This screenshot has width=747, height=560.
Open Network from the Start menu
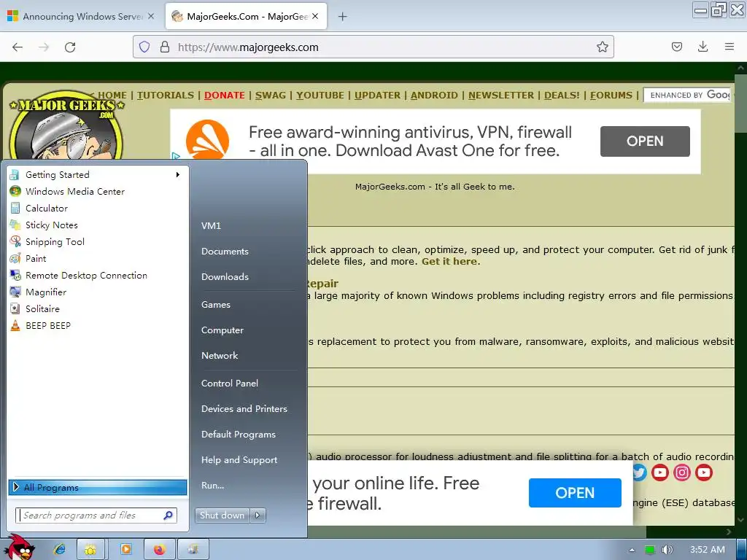(x=219, y=356)
